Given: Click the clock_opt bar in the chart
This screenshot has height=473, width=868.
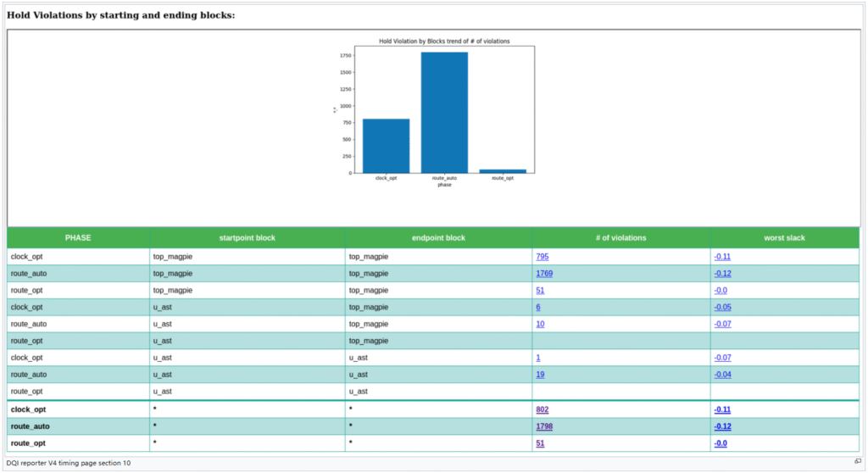Looking at the screenshot, I should pos(386,146).
